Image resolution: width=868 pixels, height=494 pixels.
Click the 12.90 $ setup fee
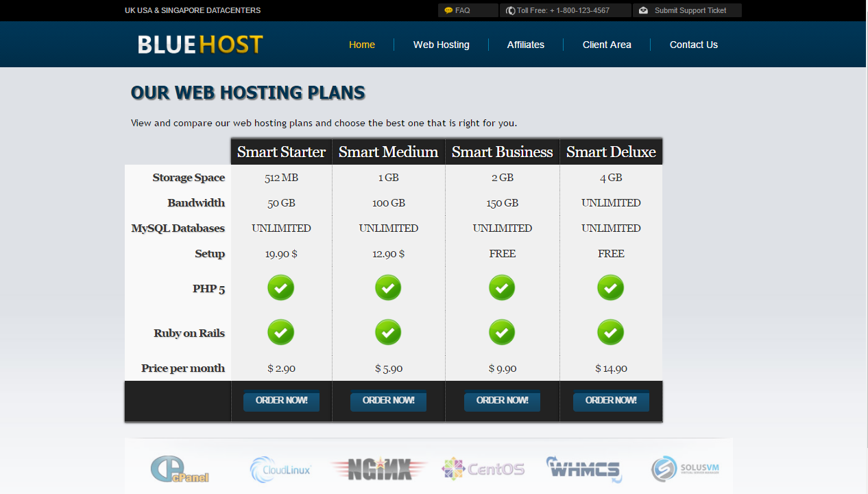point(388,254)
